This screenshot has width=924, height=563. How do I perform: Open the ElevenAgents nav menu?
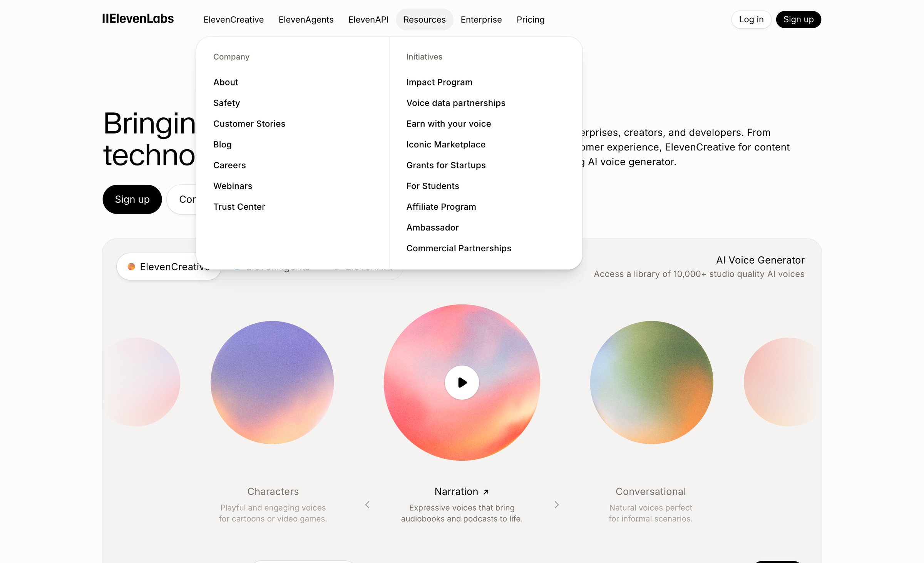click(x=306, y=19)
